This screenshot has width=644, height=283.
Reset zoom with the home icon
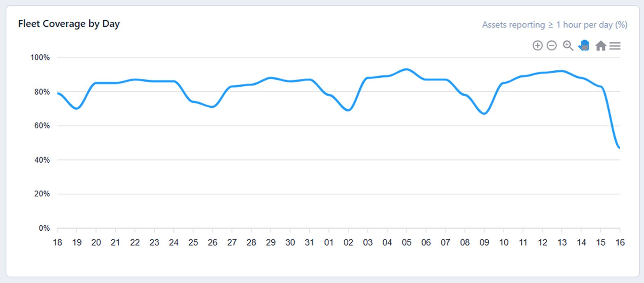pos(601,46)
